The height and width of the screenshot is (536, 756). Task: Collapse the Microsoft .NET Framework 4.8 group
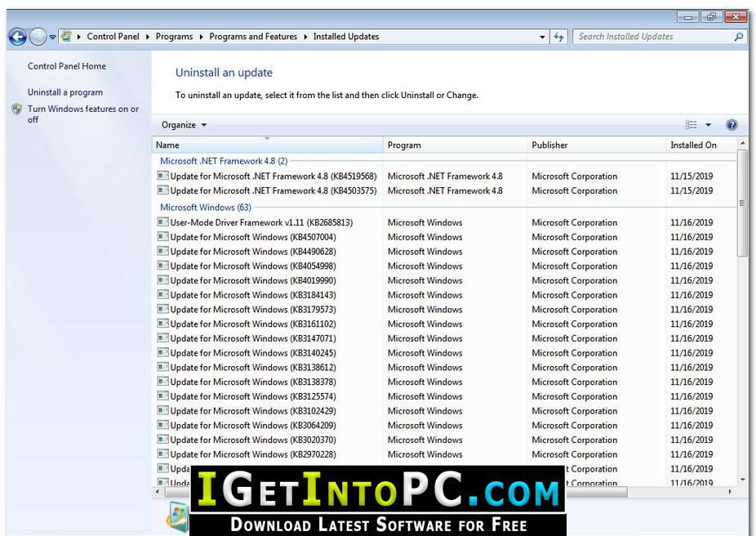click(224, 161)
